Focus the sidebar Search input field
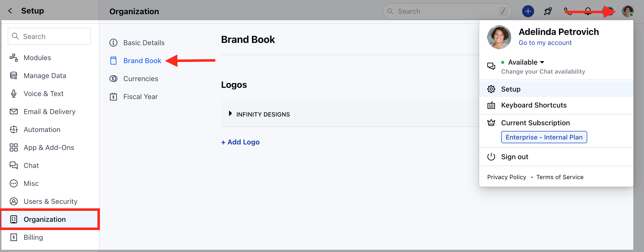 coord(49,36)
